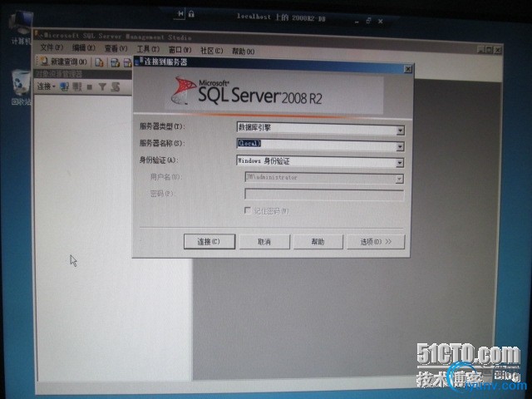Click the 用户名 combo box arrow
Screen dimensions: 532x399
pos(399,179)
